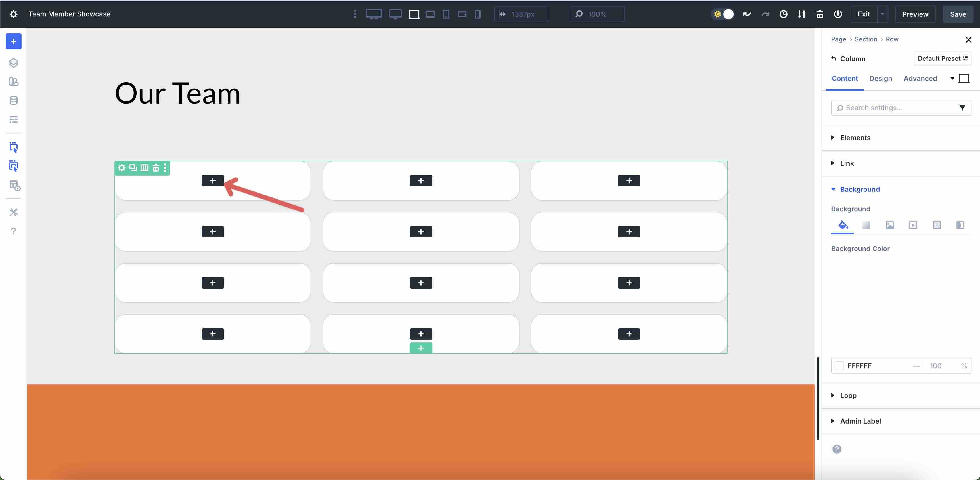Open the Default Preset selector

942,58
